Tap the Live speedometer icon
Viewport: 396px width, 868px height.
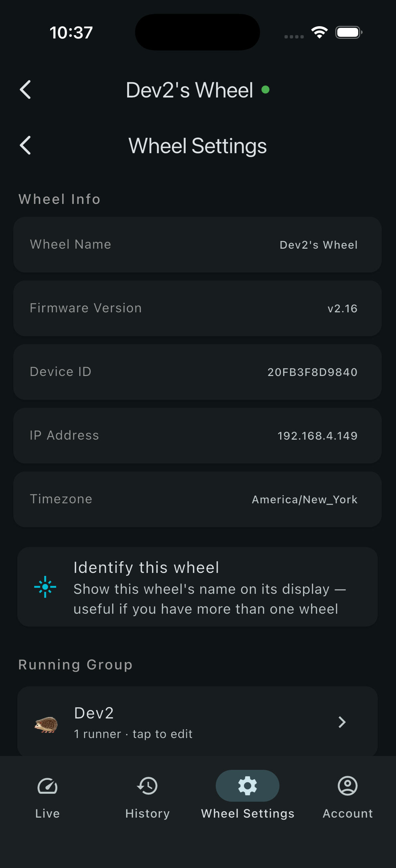pyautogui.click(x=47, y=786)
